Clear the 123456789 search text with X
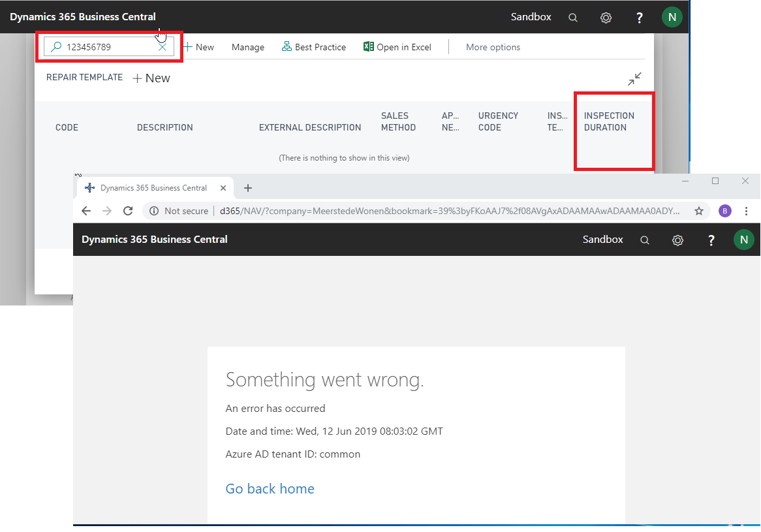This screenshot has height=532, width=761. point(162,47)
